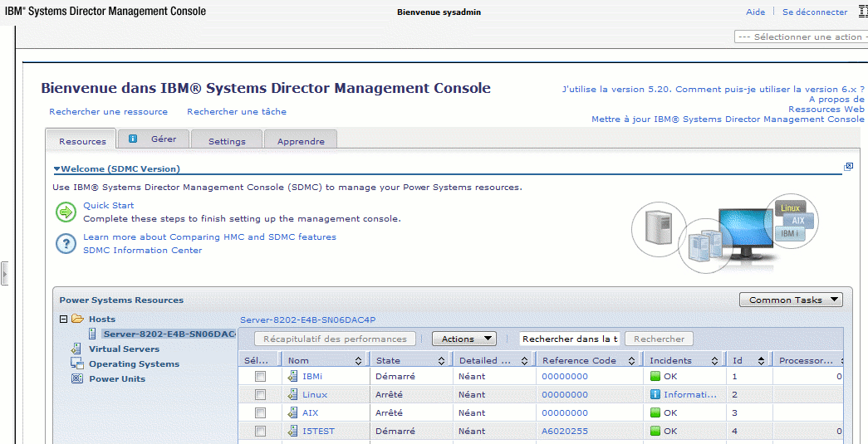
Task: Click green OK status icon in I5TEST row
Action: pos(655,431)
